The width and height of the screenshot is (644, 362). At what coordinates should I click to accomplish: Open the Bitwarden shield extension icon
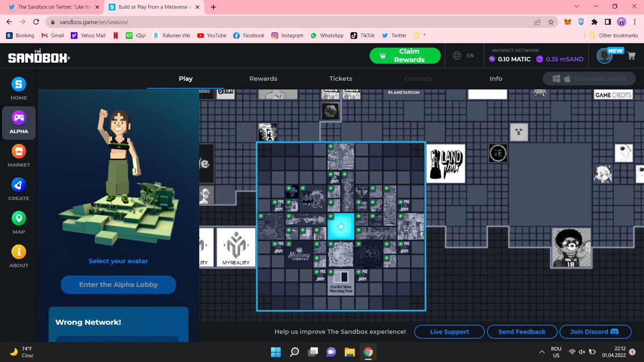coord(581,22)
